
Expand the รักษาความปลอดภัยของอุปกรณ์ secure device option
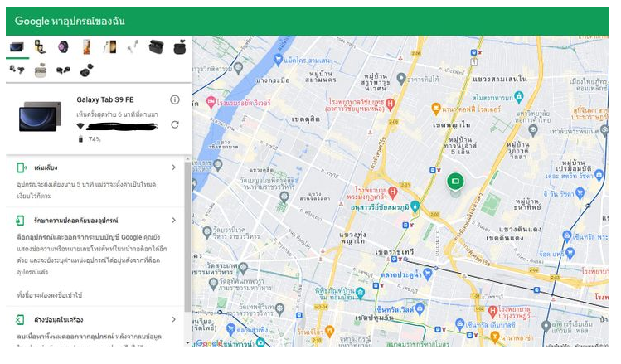[173, 221]
